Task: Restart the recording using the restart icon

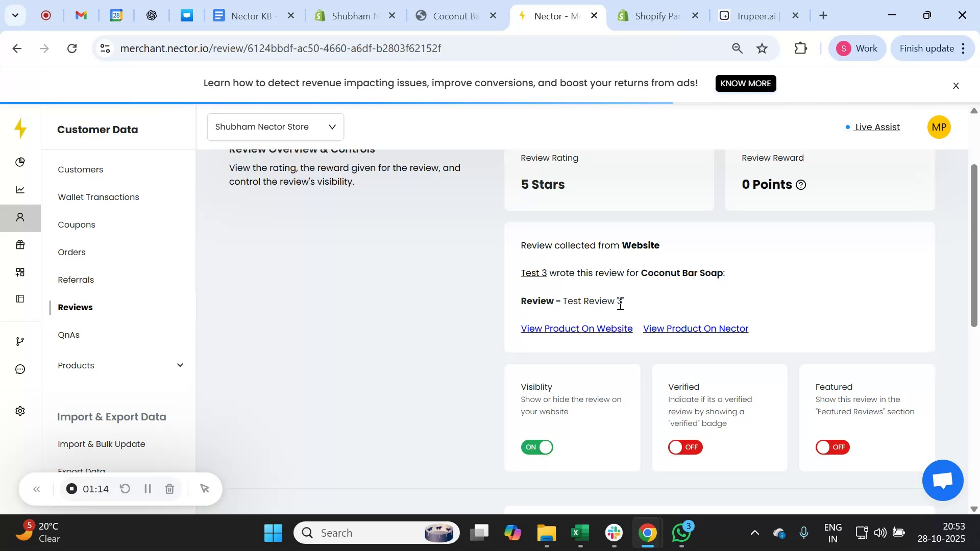Action: click(125, 488)
